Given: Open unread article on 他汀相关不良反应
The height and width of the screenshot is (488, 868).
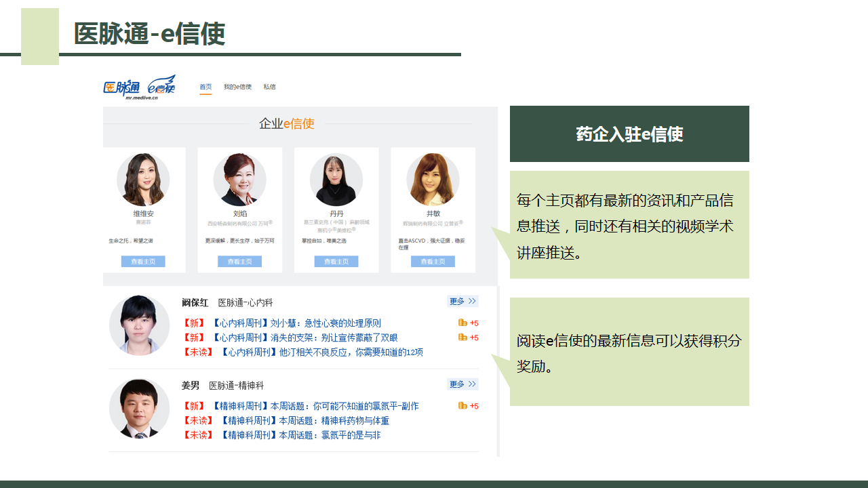Looking at the screenshot, I should coord(321,352).
